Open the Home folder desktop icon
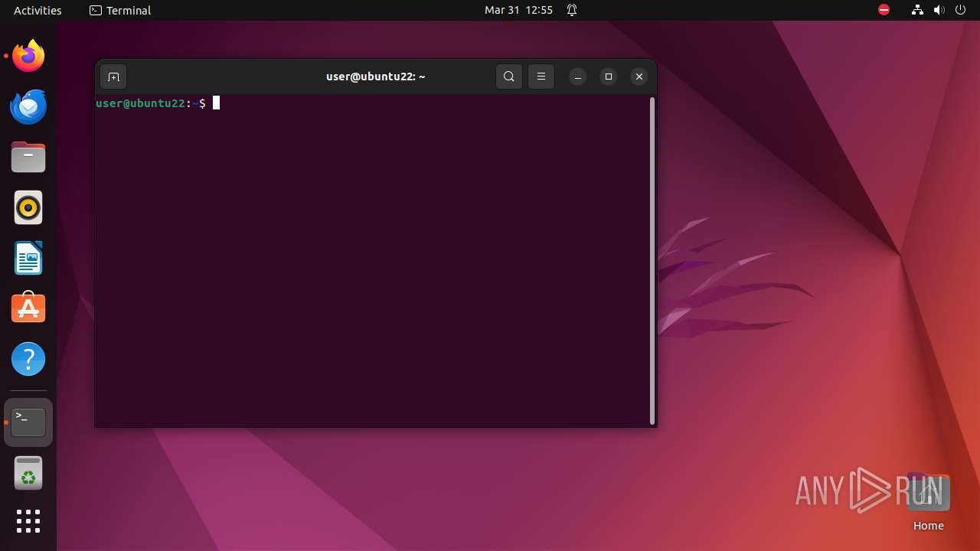 (x=928, y=502)
